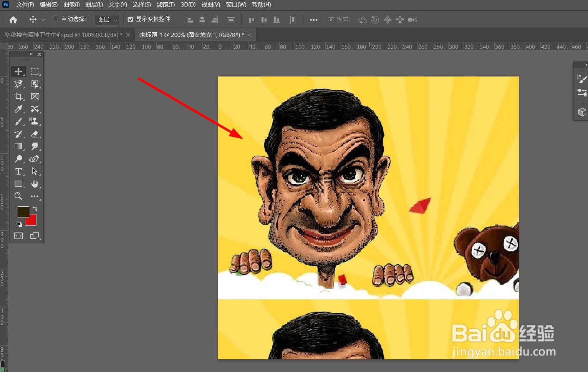This screenshot has width=588, height=372.
Task: Select the Horizontal Type tool
Action: (x=18, y=171)
